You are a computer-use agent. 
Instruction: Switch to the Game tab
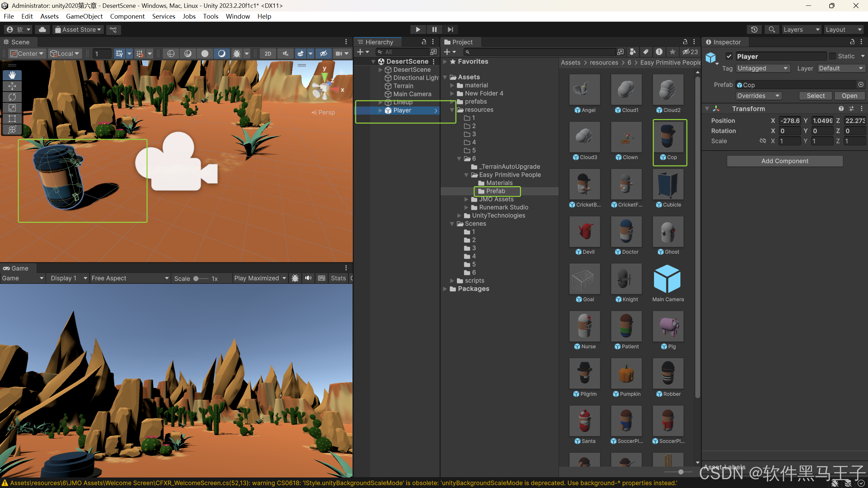pyautogui.click(x=16, y=268)
